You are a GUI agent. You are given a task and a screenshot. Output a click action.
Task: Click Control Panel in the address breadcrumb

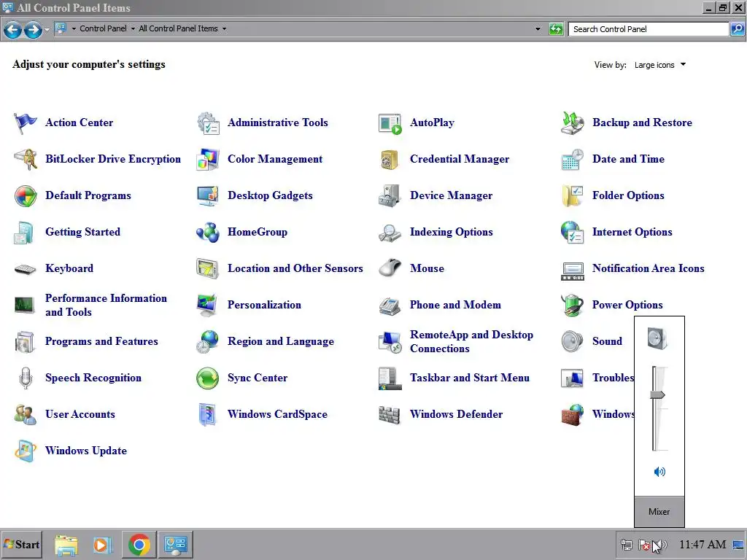coord(103,28)
